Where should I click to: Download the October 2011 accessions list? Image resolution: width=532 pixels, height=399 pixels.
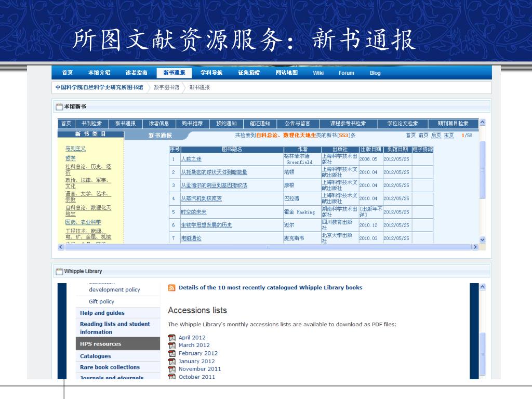click(197, 377)
